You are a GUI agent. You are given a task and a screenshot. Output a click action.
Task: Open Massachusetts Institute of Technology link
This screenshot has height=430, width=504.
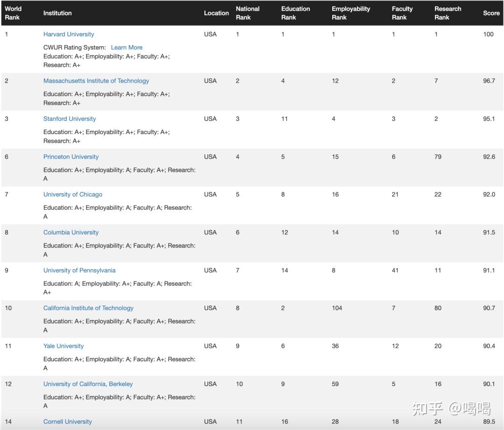click(96, 81)
